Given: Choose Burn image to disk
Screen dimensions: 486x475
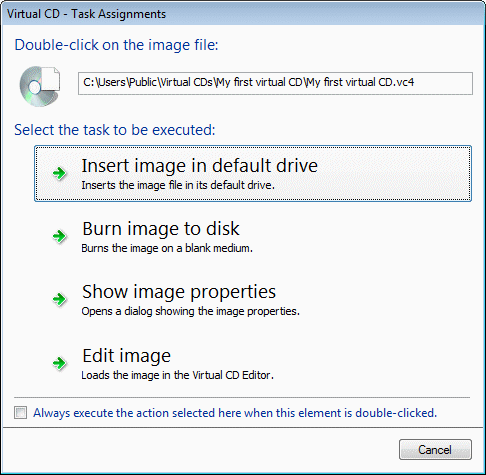Looking at the screenshot, I should (253, 236).
